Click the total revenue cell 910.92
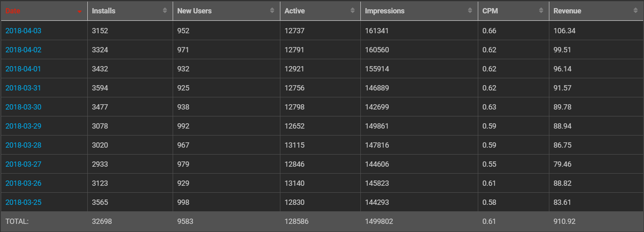644x232 pixels. coord(564,221)
